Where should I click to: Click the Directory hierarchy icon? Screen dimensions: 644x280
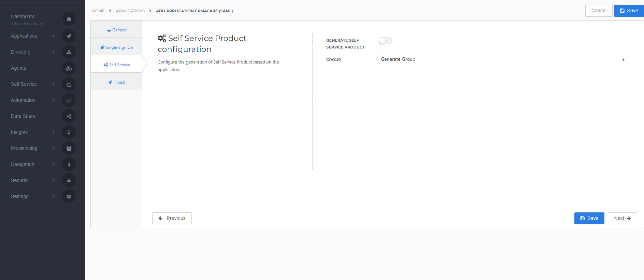(69, 52)
